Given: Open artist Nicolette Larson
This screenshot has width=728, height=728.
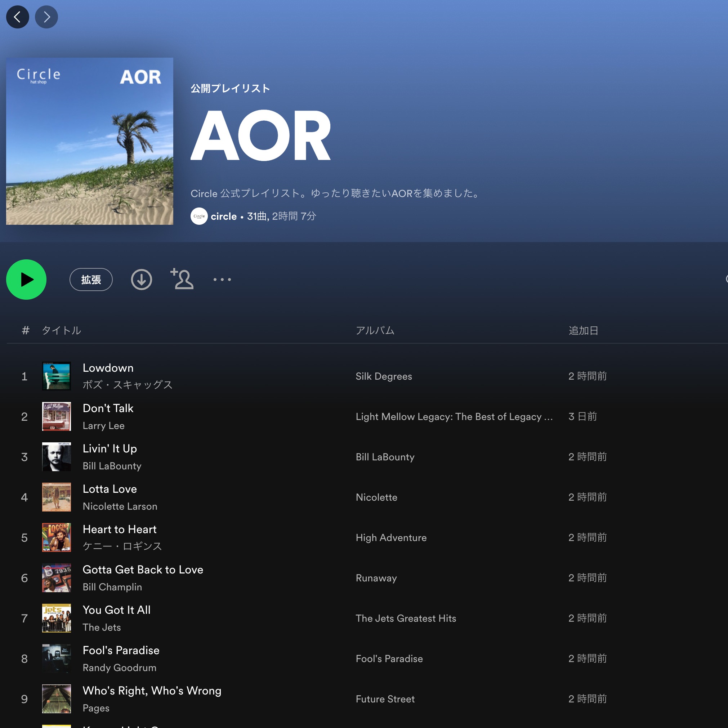Looking at the screenshot, I should coord(120,506).
